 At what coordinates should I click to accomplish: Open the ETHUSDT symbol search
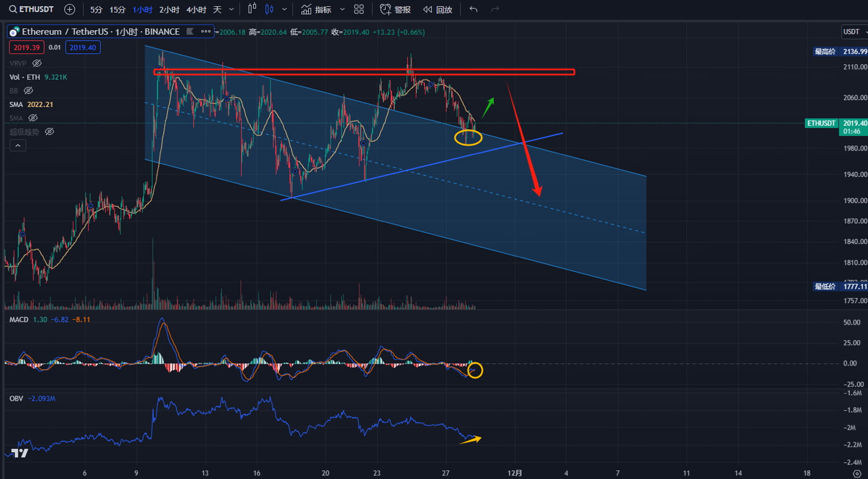[32, 9]
